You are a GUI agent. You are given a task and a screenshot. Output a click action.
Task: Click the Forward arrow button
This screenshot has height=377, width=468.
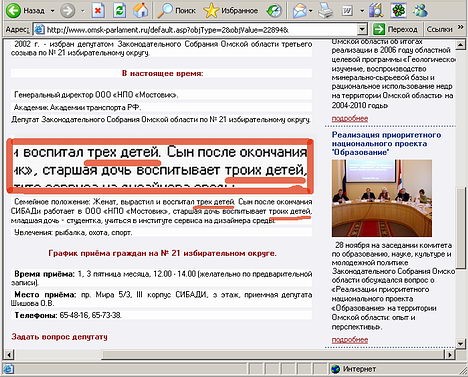(x=68, y=11)
